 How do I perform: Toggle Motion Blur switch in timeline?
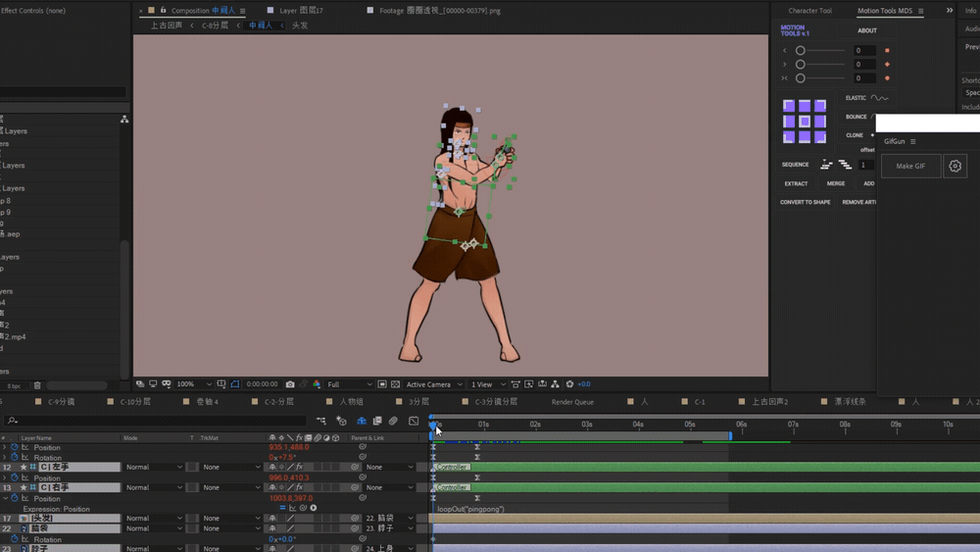[393, 421]
